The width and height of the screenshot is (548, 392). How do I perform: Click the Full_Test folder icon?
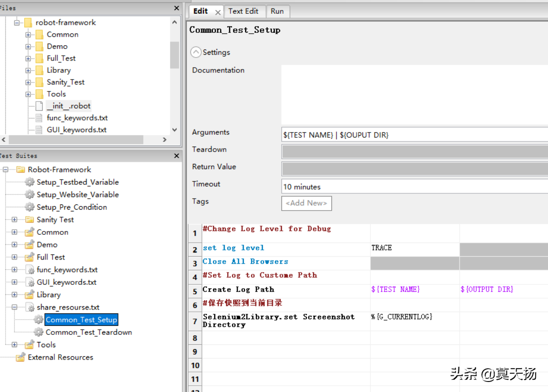tap(40, 59)
